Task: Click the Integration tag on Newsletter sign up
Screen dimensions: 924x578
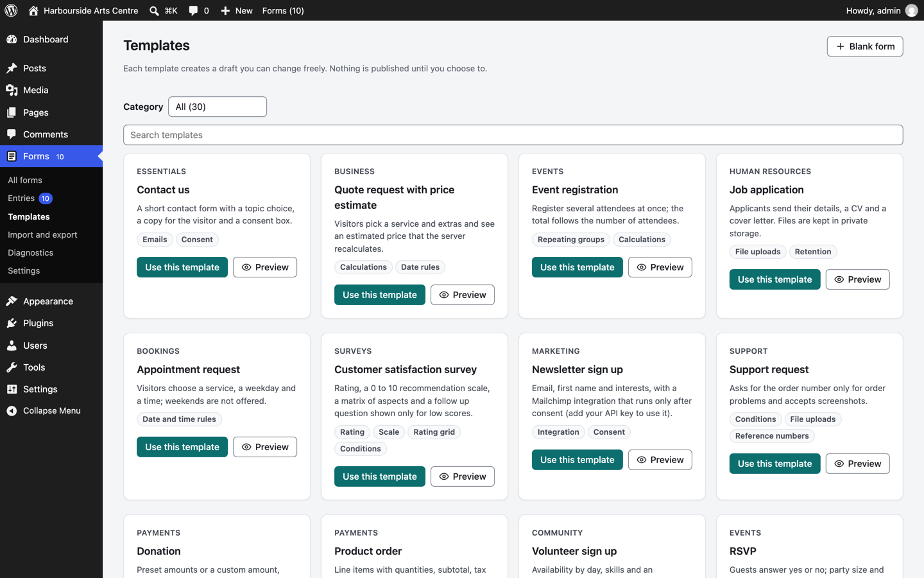Action: [x=558, y=432]
